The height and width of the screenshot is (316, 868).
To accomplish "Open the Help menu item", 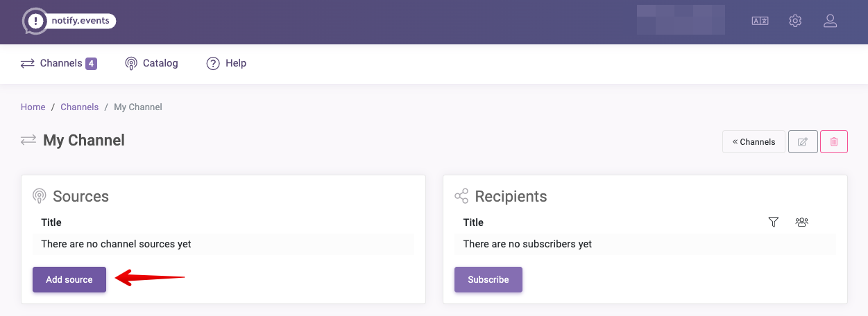I will click(x=226, y=63).
